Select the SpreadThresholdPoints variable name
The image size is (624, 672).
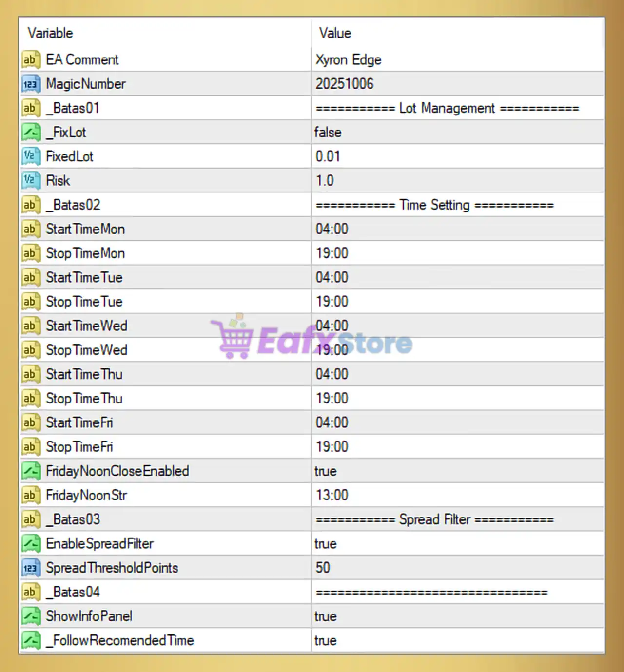112,568
